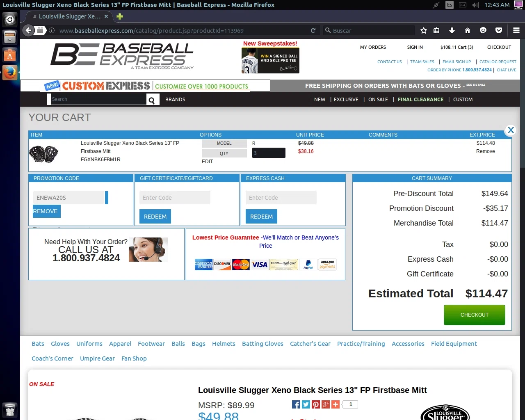Open CUSTOM navigation item
The height and width of the screenshot is (420, 525).
point(463,100)
